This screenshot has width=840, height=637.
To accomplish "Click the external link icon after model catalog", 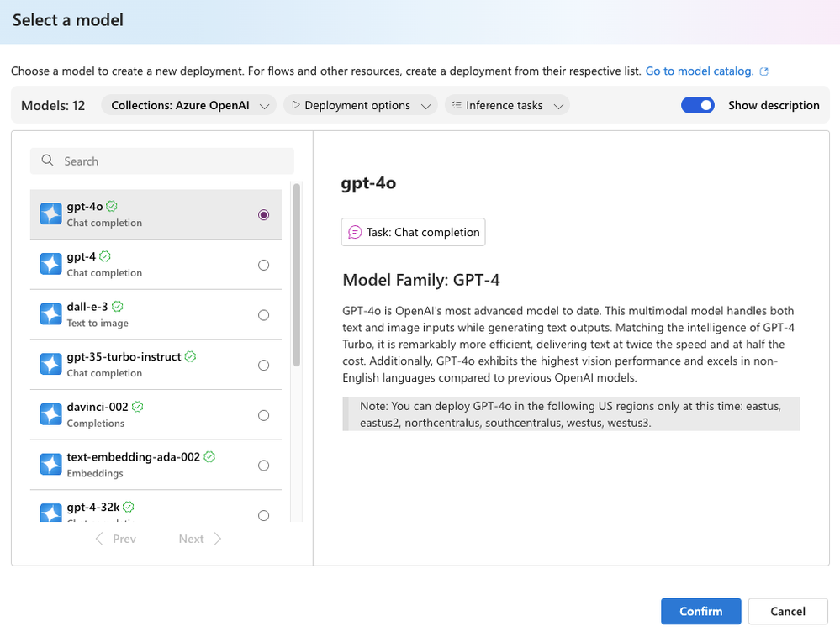I will coord(764,71).
